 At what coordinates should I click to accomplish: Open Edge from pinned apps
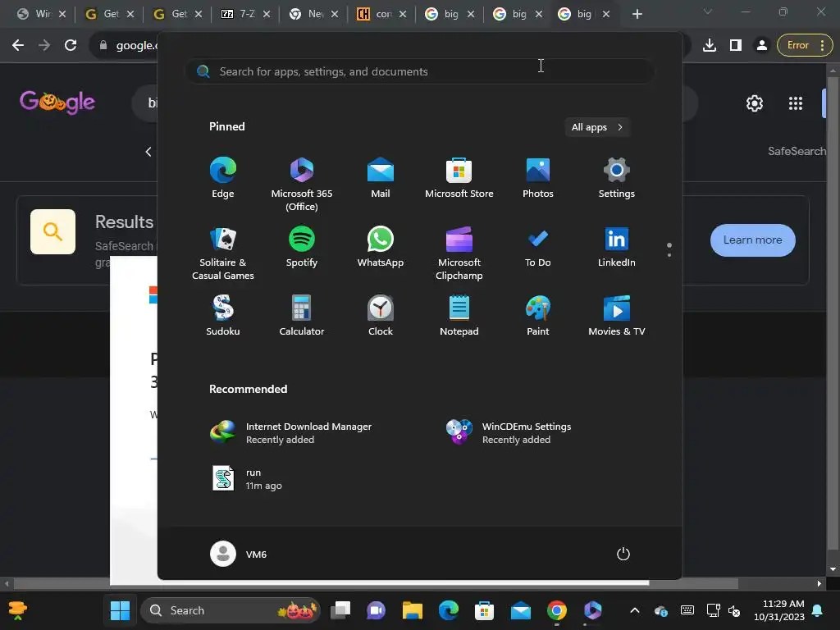[x=223, y=178]
